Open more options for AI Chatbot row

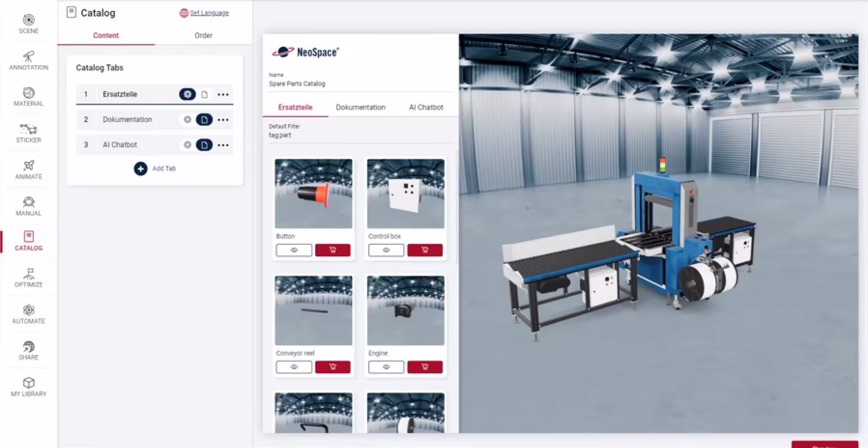tap(223, 145)
